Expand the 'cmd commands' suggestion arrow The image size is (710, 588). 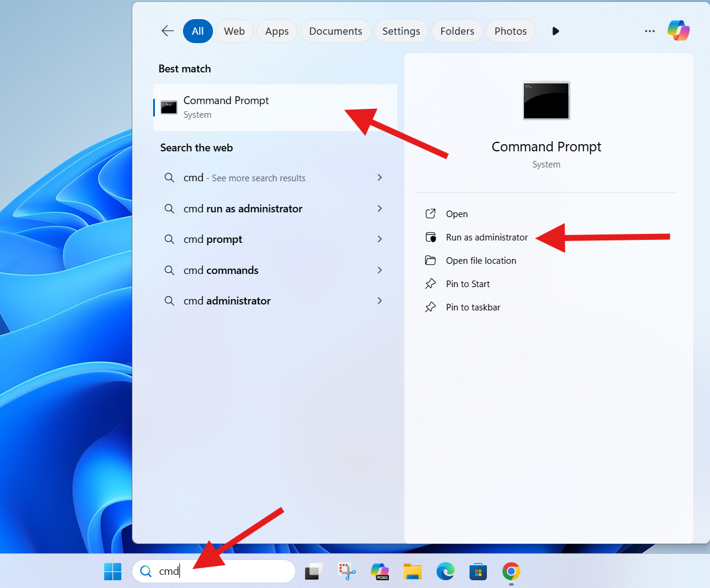pos(379,270)
